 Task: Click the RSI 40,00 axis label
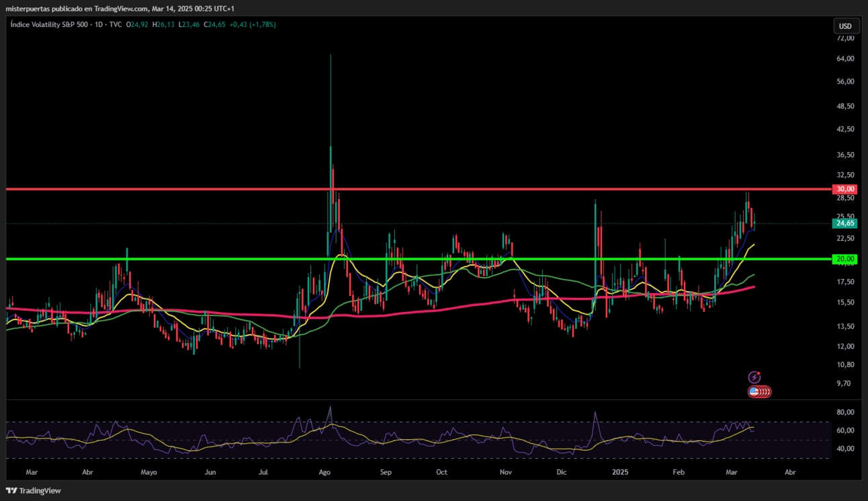click(x=844, y=449)
